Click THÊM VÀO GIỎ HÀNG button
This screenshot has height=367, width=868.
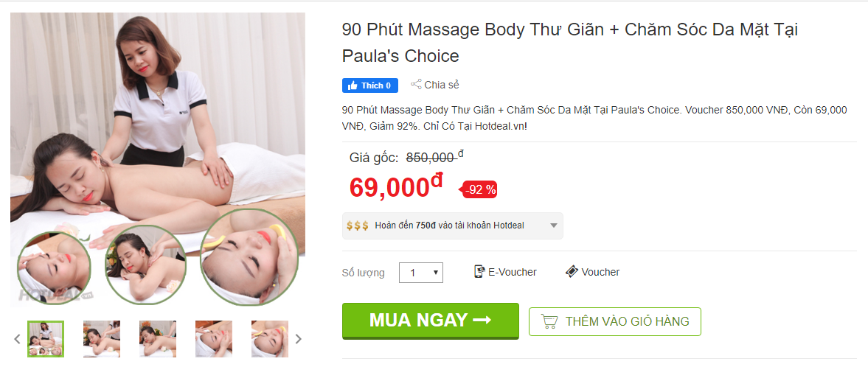[614, 321]
